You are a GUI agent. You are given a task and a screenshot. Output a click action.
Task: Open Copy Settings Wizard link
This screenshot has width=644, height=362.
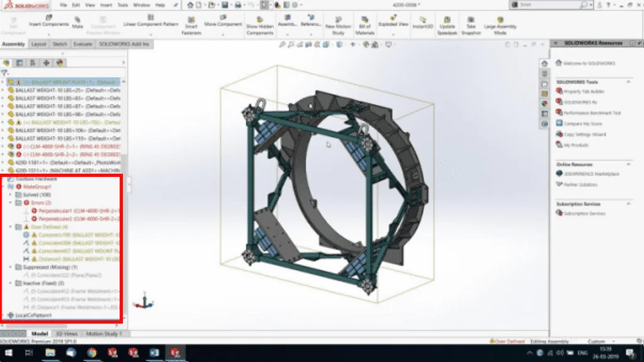coord(584,134)
